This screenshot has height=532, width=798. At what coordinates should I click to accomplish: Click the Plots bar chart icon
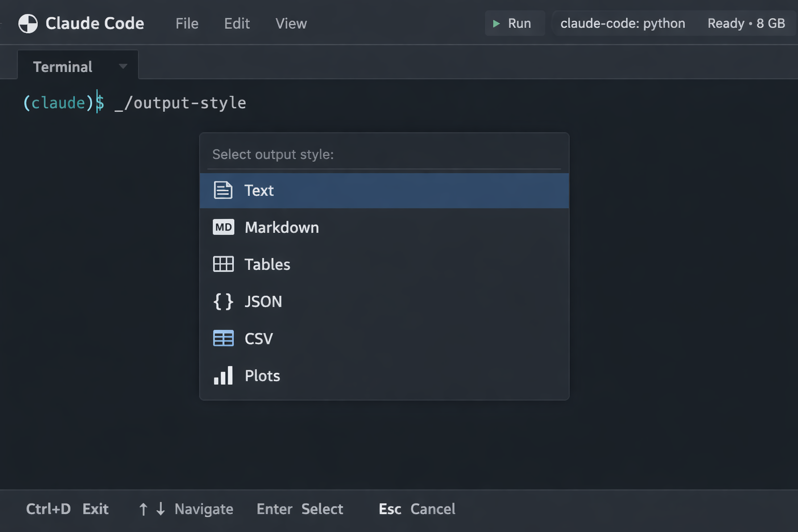(x=223, y=375)
